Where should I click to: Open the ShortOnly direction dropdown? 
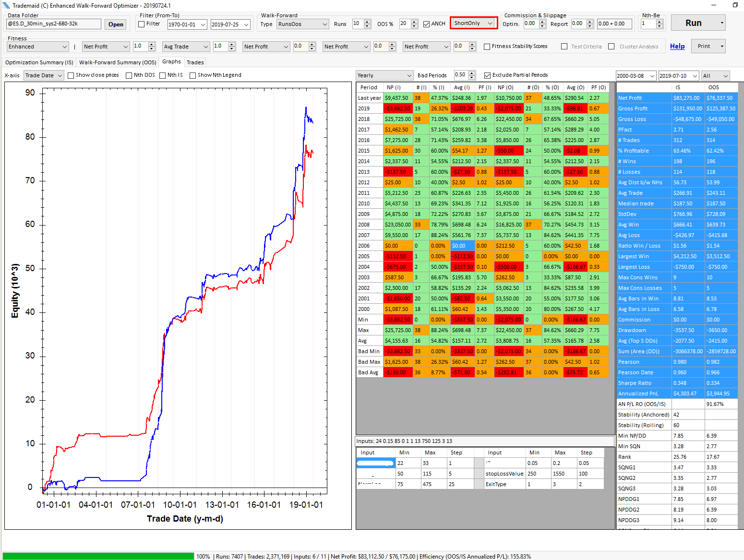490,23
